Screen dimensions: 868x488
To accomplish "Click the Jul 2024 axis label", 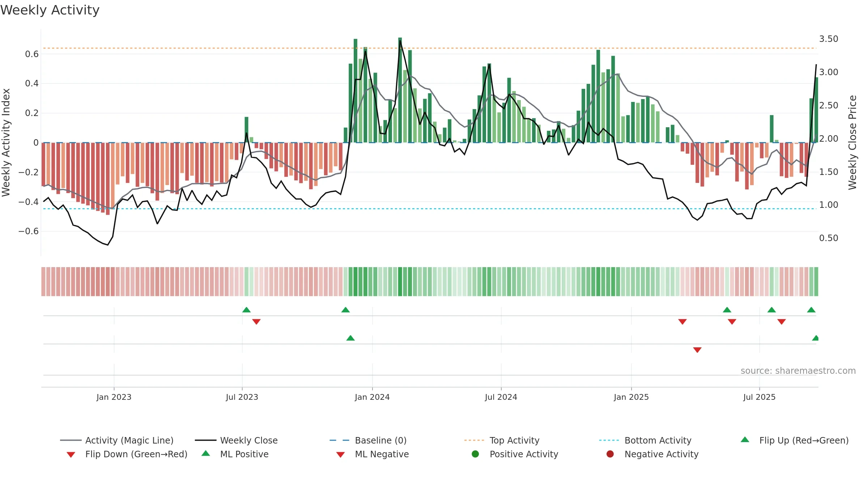I will 501,397.
